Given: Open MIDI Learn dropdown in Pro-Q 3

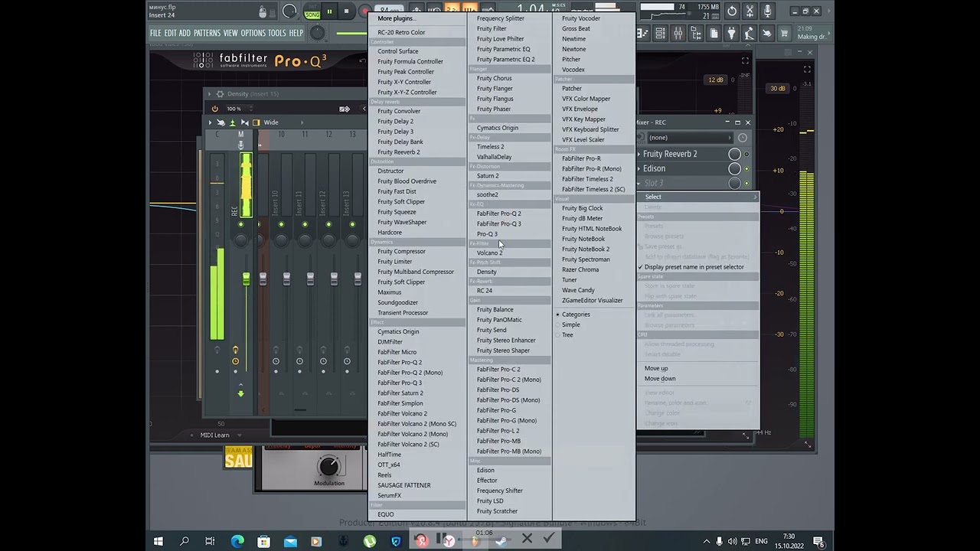Looking at the screenshot, I should [219, 435].
